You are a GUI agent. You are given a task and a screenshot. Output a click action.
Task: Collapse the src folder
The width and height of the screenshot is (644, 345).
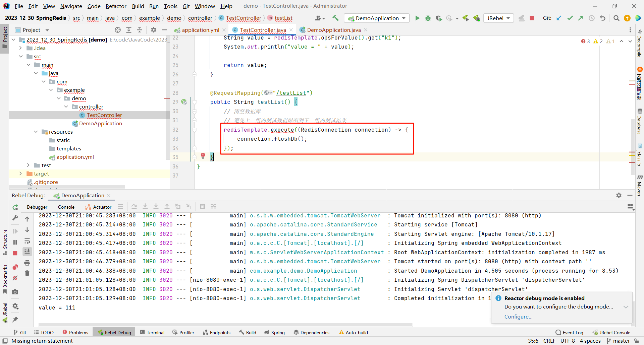tap(21, 56)
